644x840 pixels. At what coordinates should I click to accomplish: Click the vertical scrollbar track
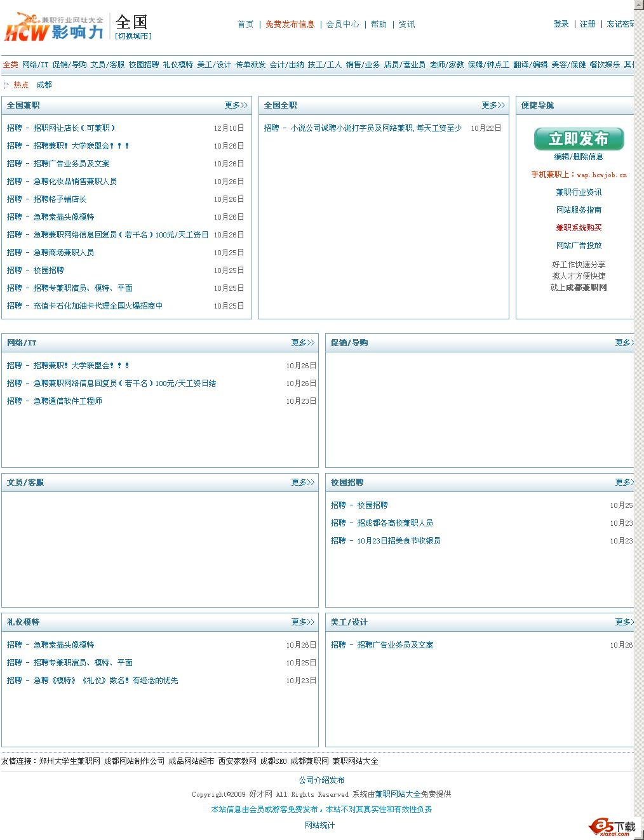638,381
